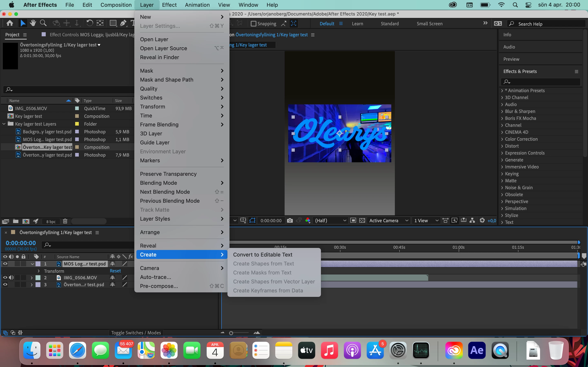Click Toggle Switches / Modes button
Image resolution: width=588 pixels, height=367 pixels.
coord(136,333)
